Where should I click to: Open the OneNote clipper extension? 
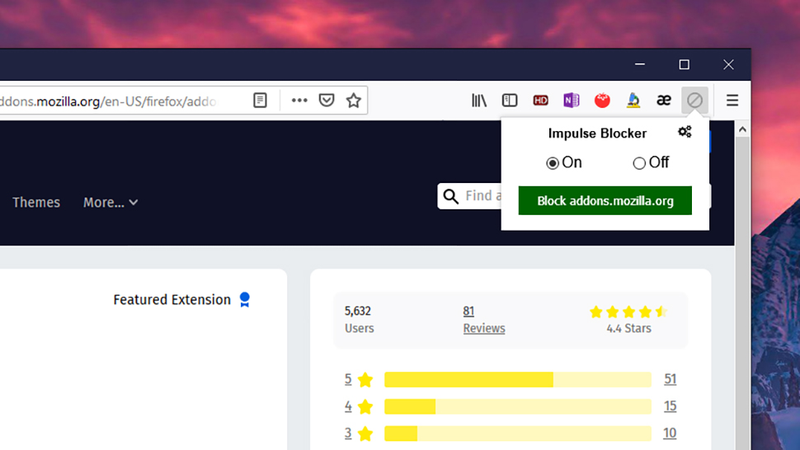pyautogui.click(x=571, y=101)
